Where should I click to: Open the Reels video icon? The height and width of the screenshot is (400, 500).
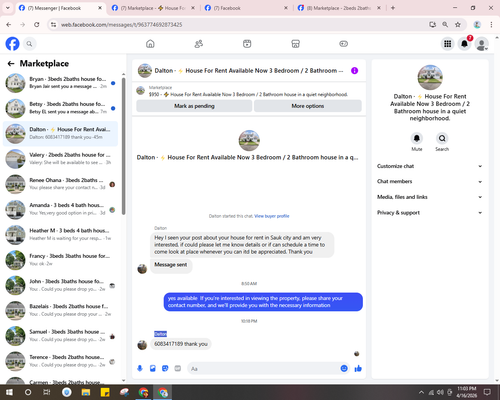[x=247, y=44]
